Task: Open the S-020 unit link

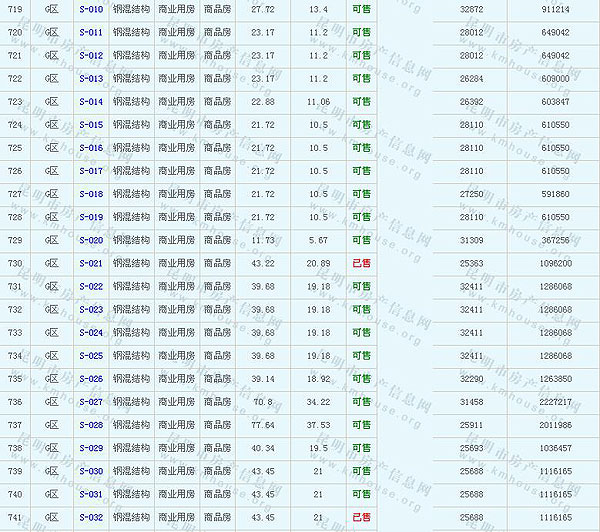Action: pos(90,241)
